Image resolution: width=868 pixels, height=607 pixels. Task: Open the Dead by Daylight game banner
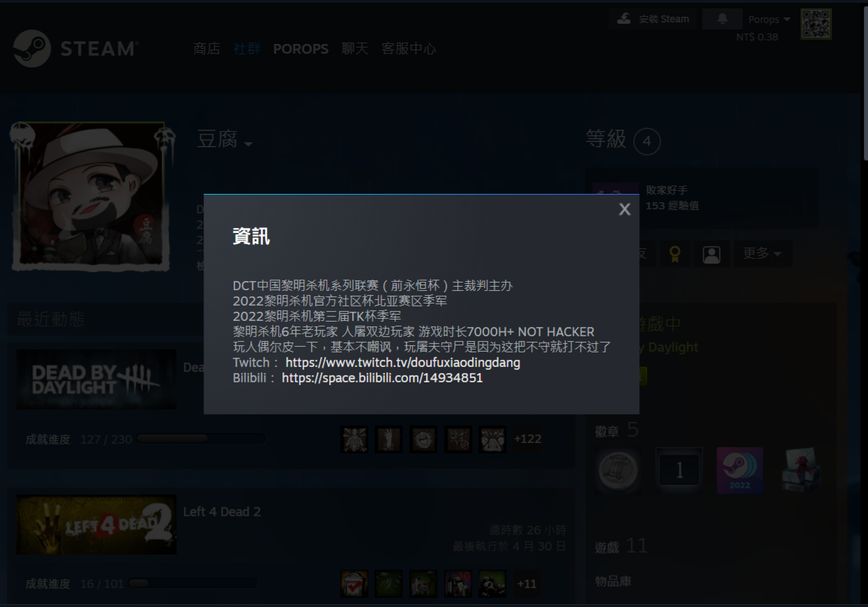point(96,380)
